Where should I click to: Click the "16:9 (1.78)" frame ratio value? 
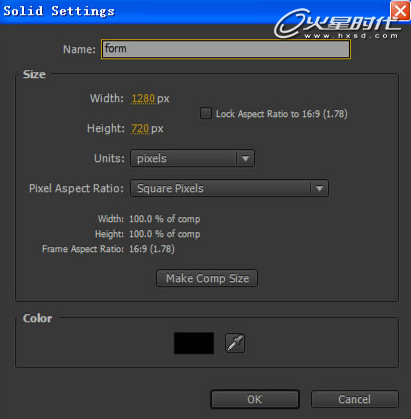click(152, 249)
